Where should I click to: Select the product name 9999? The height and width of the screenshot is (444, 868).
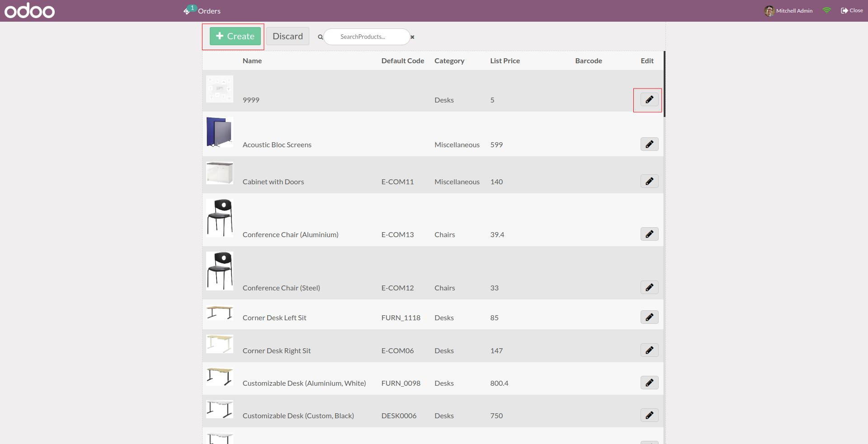click(x=251, y=100)
